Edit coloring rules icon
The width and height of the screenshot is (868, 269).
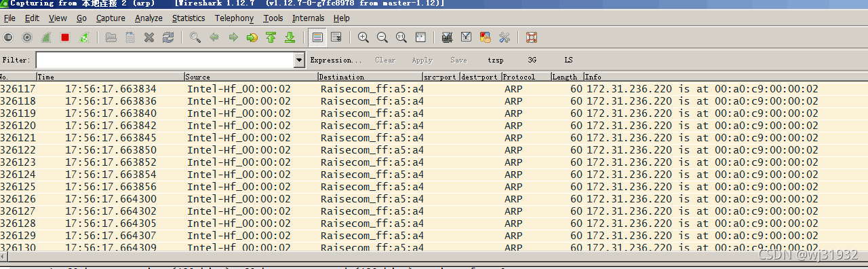[x=485, y=37]
